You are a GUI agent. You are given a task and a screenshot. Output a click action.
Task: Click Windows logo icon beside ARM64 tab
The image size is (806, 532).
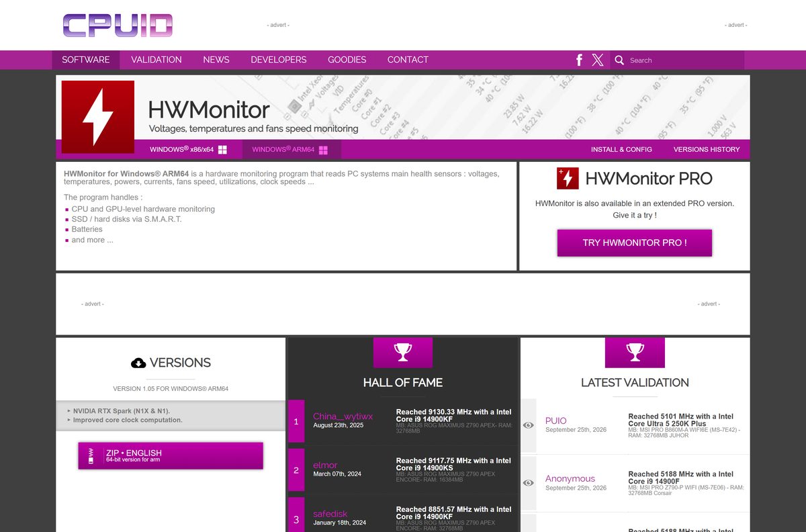coord(323,150)
